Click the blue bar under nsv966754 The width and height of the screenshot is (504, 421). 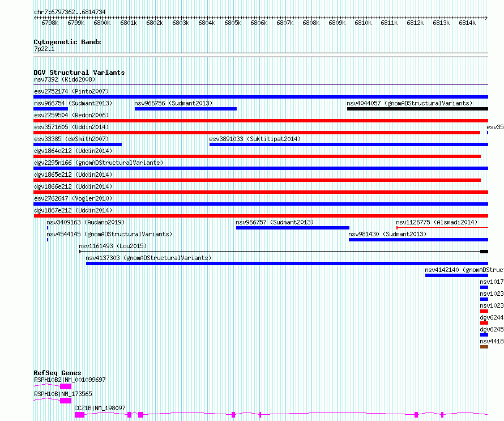(51, 109)
